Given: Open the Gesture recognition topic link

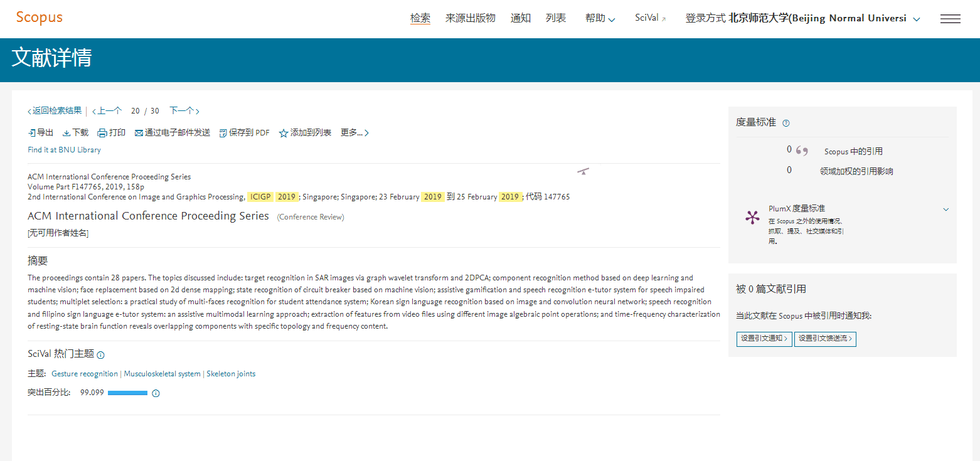Looking at the screenshot, I should [x=85, y=374].
